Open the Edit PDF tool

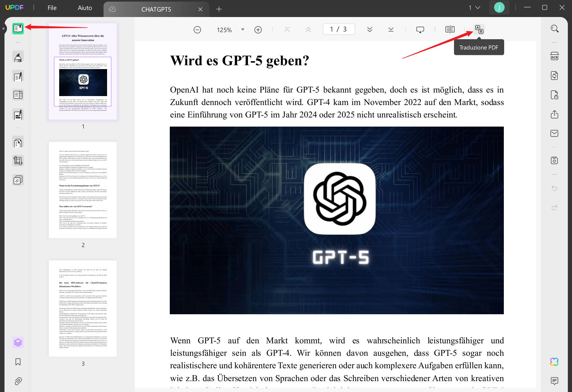click(x=18, y=76)
